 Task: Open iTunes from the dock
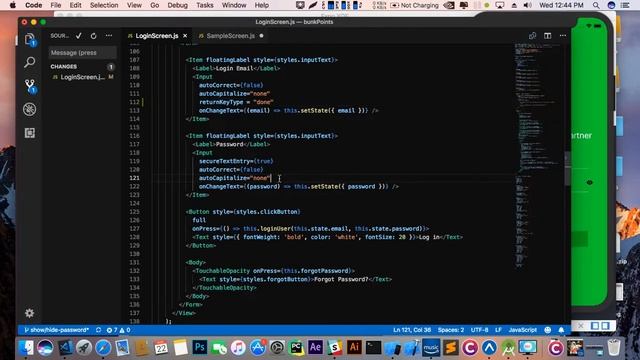(x=238, y=348)
